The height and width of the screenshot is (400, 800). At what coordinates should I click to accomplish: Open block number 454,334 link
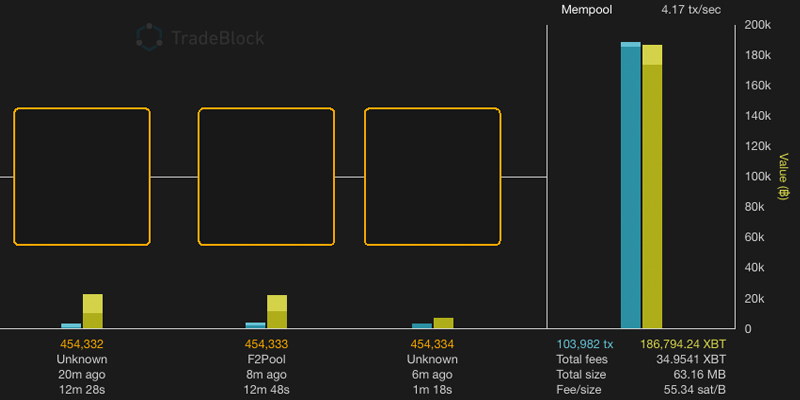[x=432, y=344]
